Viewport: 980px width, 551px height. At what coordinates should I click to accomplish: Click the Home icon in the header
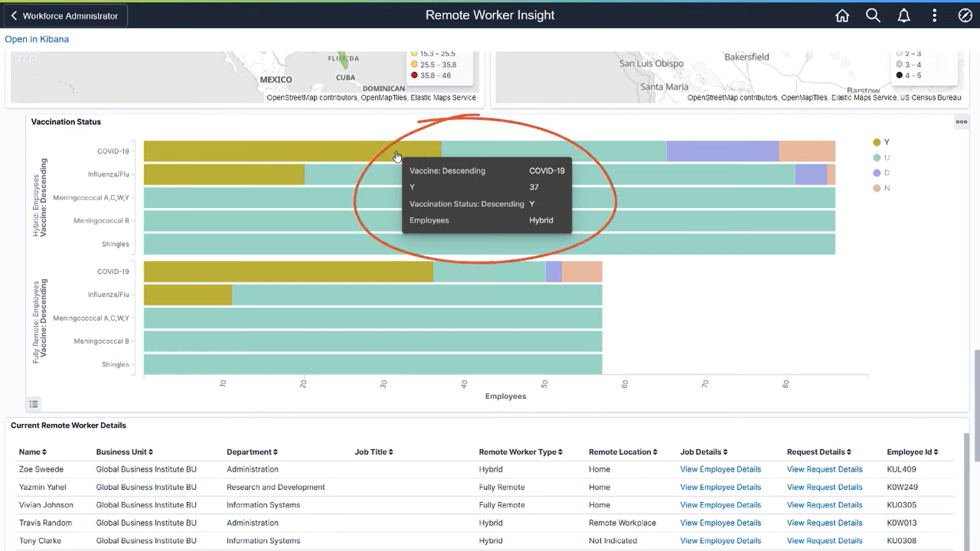point(842,15)
